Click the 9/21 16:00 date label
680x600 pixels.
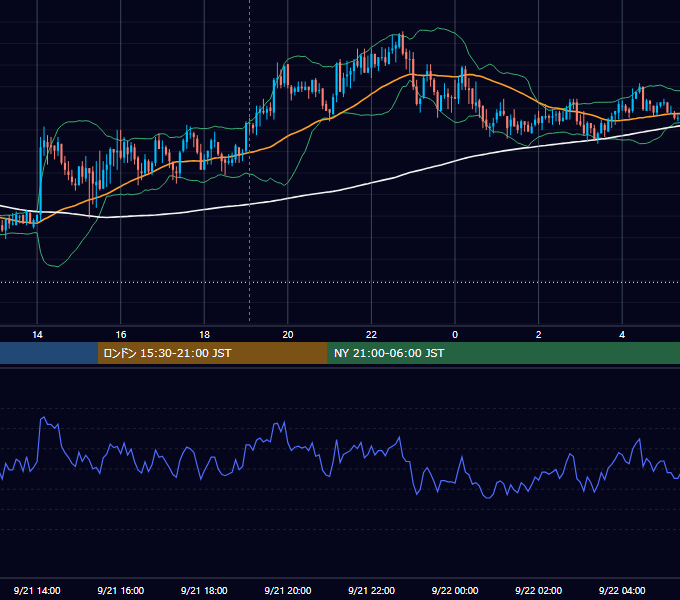[x=121, y=590]
